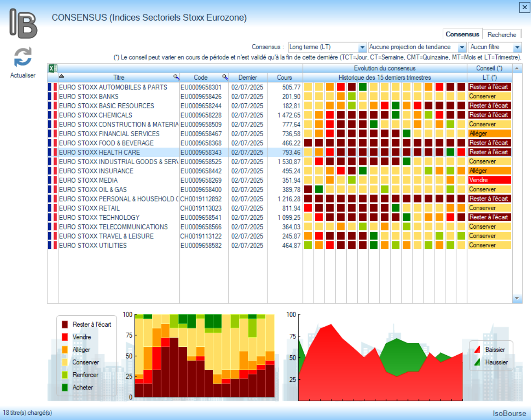Click the stacked bar consensus history chart
531x420 pixels.
pos(204,356)
